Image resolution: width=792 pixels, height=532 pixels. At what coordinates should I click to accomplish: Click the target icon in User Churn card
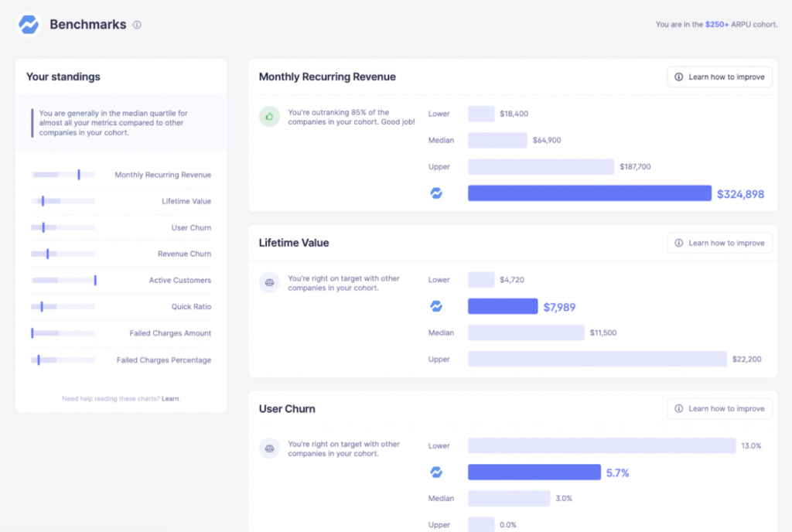269,448
